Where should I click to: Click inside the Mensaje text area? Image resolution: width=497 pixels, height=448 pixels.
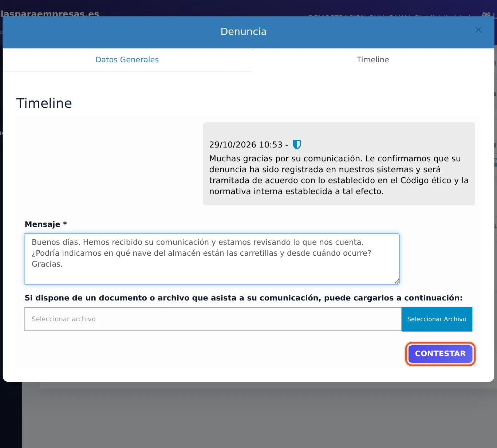pos(212,259)
